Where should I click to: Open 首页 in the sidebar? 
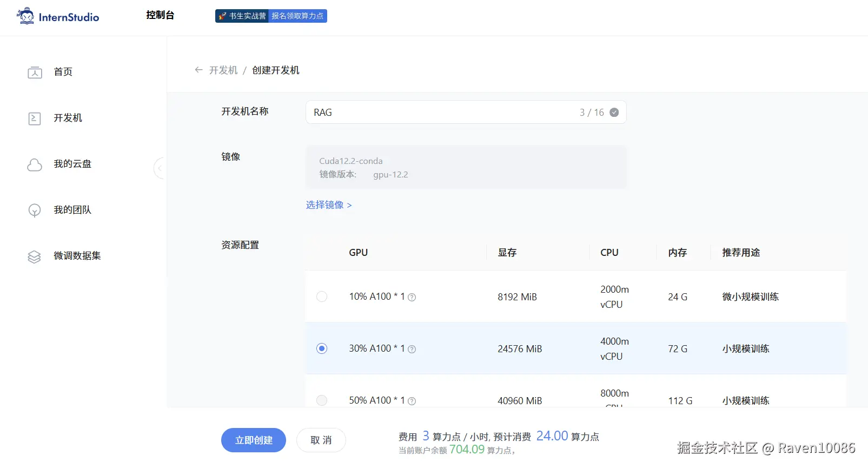(x=63, y=72)
